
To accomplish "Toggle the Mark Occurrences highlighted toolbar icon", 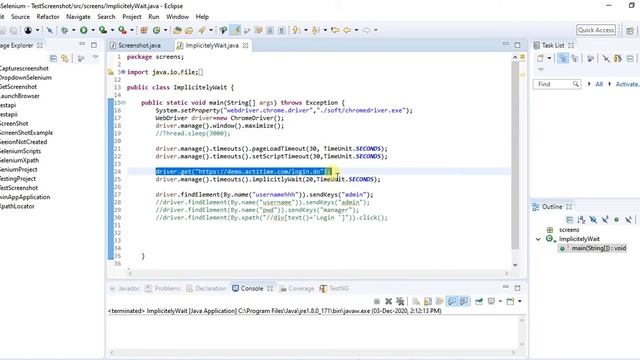I will (x=235, y=30).
